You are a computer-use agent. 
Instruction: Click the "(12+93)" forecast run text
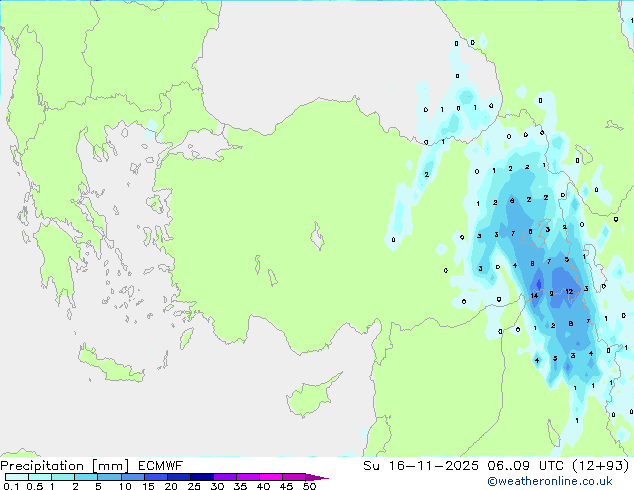(600, 466)
